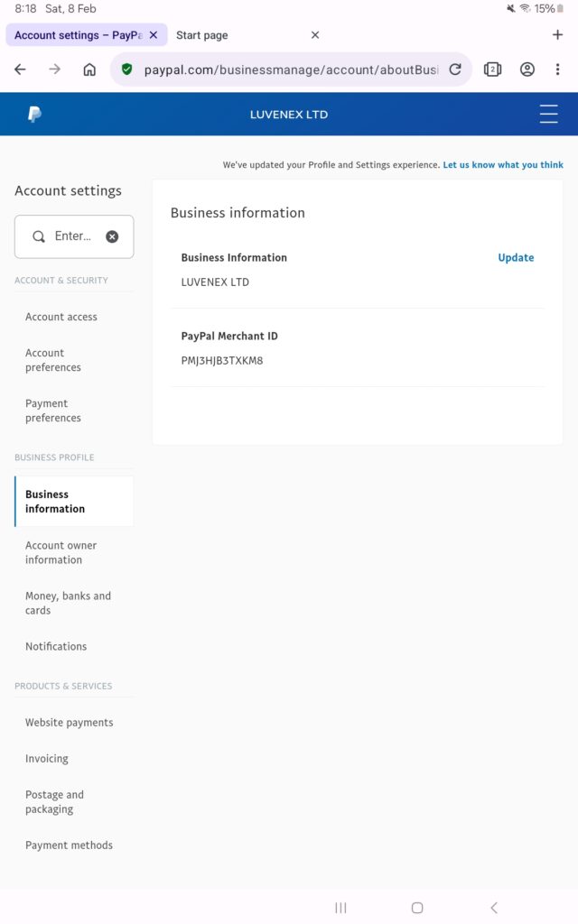This screenshot has width=578, height=924.
Task: Open Website payments section
Action: click(70, 723)
